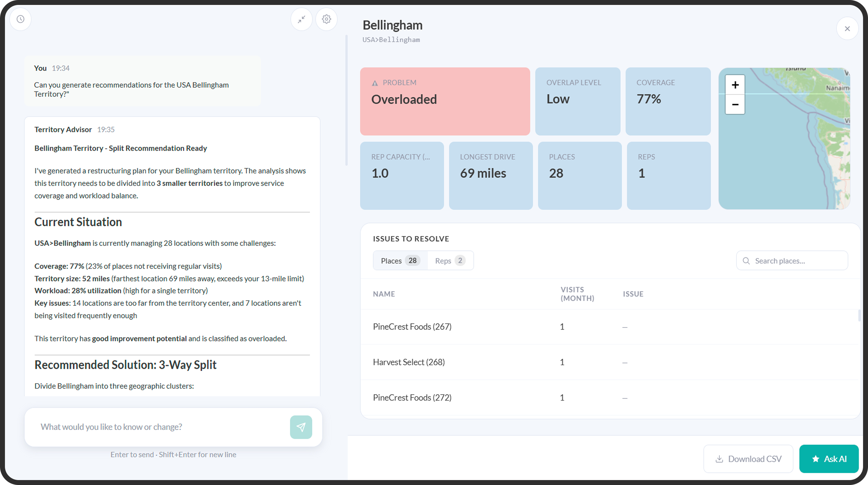Zoom out on the map
868x485 pixels.
(735, 104)
